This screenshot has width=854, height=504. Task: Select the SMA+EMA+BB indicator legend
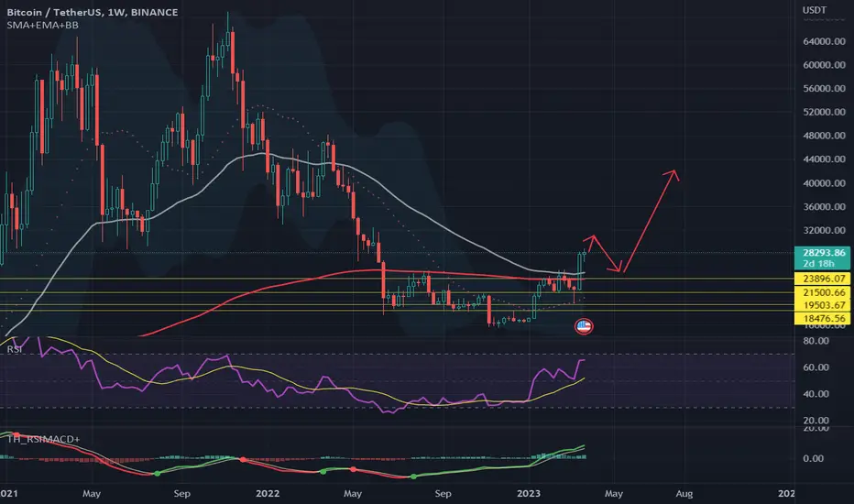(x=42, y=25)
